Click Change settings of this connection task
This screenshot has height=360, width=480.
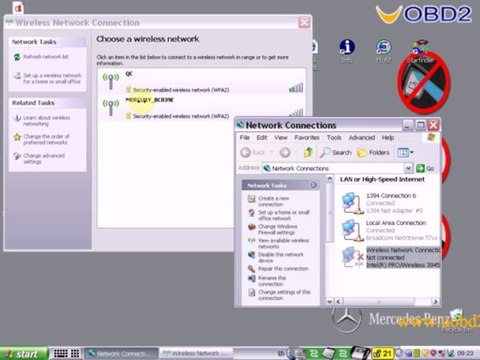(x=279, y=295)
